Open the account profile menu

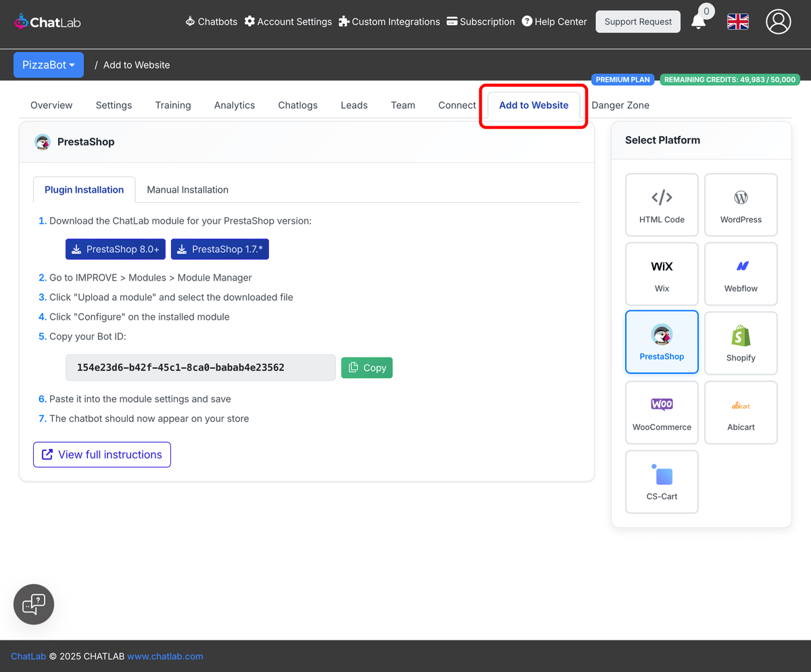click(778, 22)
